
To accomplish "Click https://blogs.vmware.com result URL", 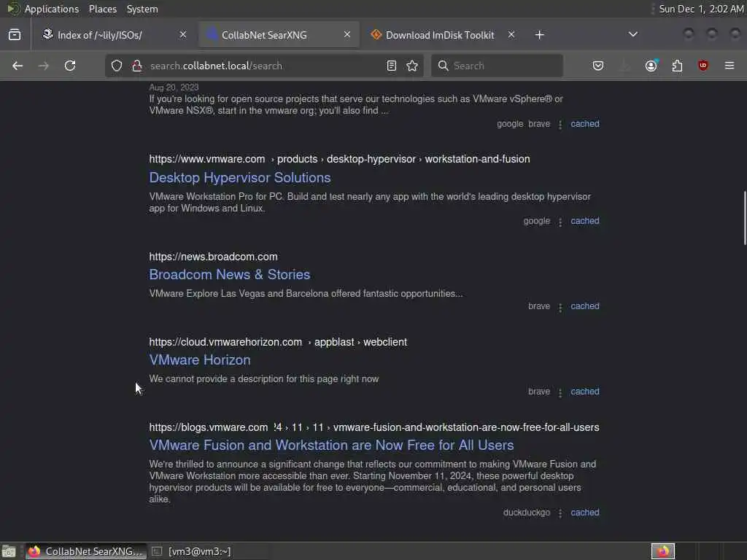I will click(208, 427).
